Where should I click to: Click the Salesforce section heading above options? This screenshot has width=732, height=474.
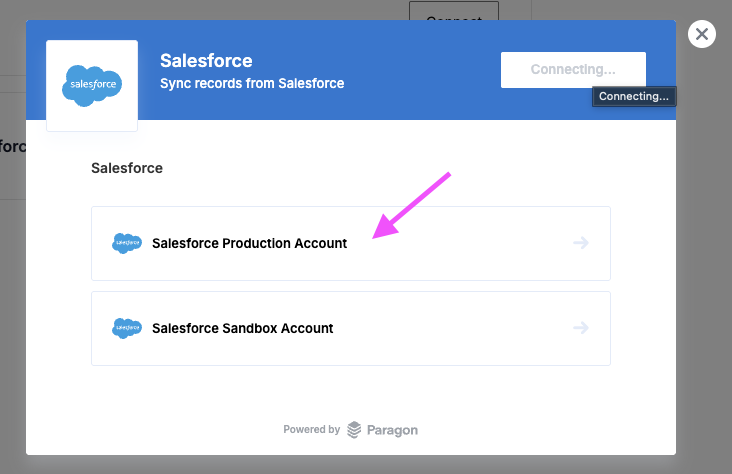point(127,168)
